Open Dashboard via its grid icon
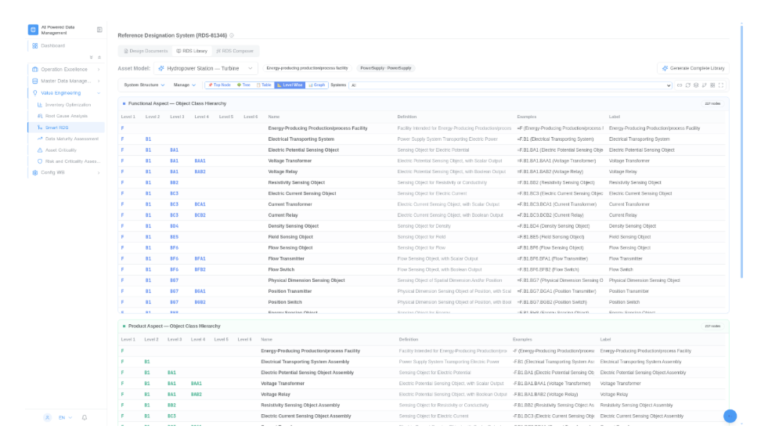The width and height of the screenshot is (768, 447). 35,46
